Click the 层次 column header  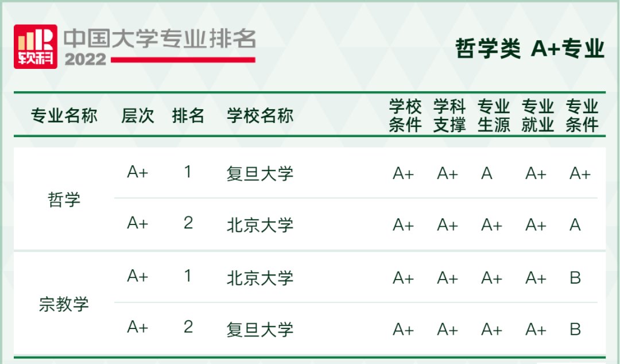point(138,115)
